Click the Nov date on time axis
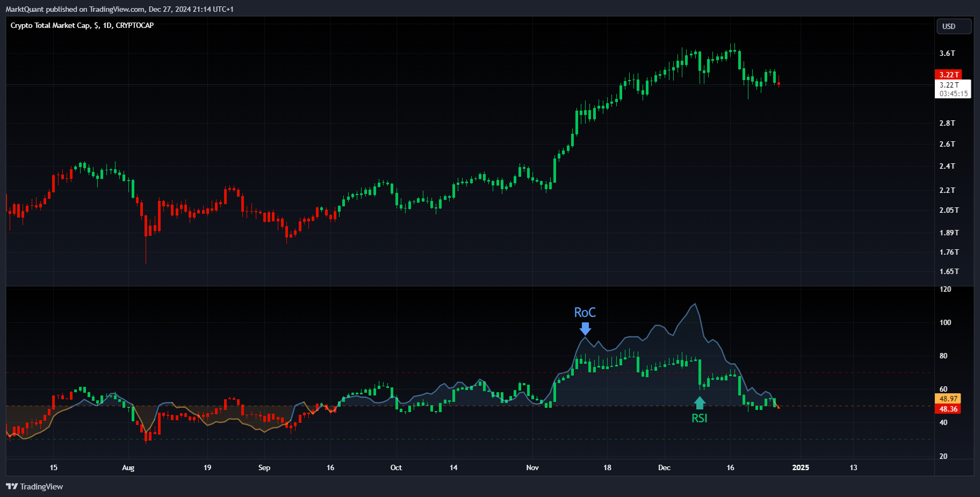The width and height of the screenshot is (980, 497). tap(532, 467)
